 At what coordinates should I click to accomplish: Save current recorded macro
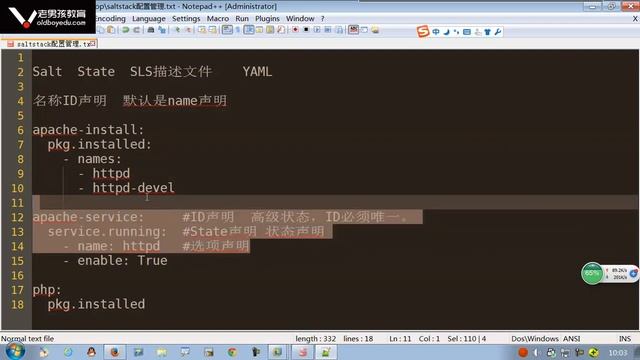339,30
